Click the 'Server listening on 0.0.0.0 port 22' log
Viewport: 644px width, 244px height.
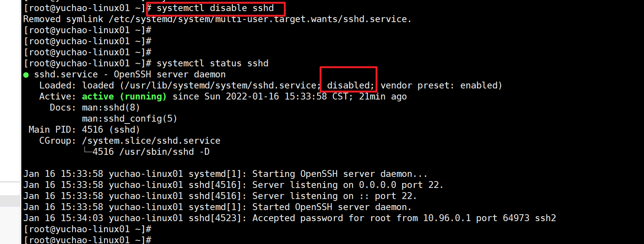click(x=348, y=185)
